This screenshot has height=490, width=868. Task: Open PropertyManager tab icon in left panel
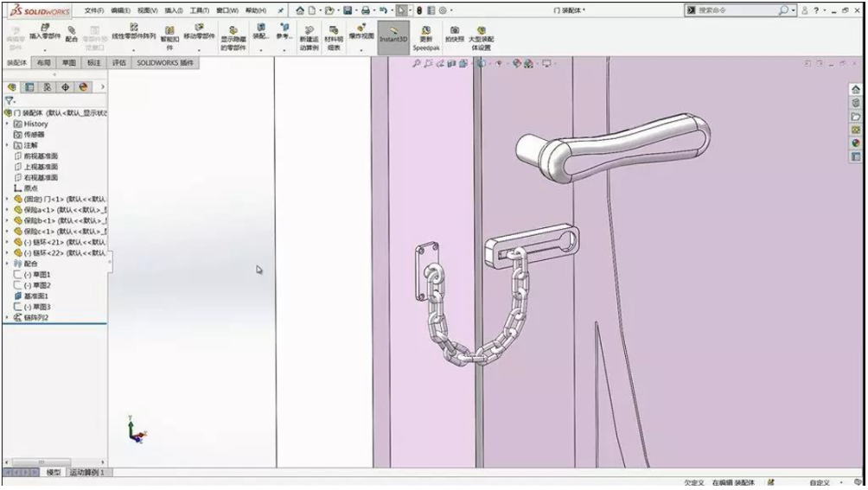[x=29, y=86]
